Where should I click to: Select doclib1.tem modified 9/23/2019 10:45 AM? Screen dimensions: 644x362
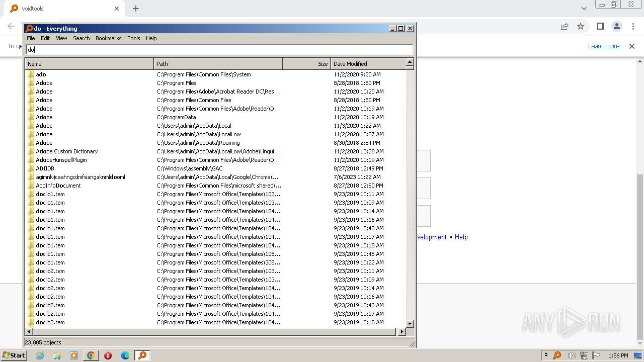tap(50, 254)
